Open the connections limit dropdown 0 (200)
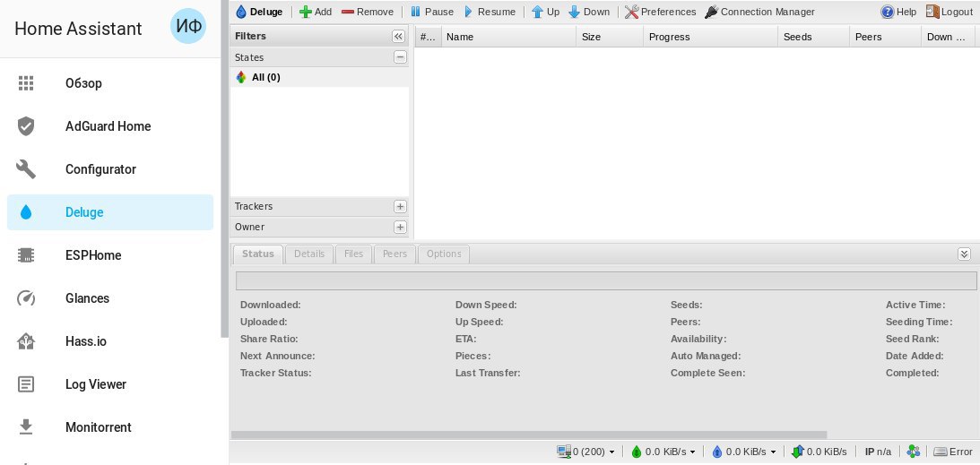Viewport: 980px width, 465px height. pyautogui.click(x=585, y=452)
